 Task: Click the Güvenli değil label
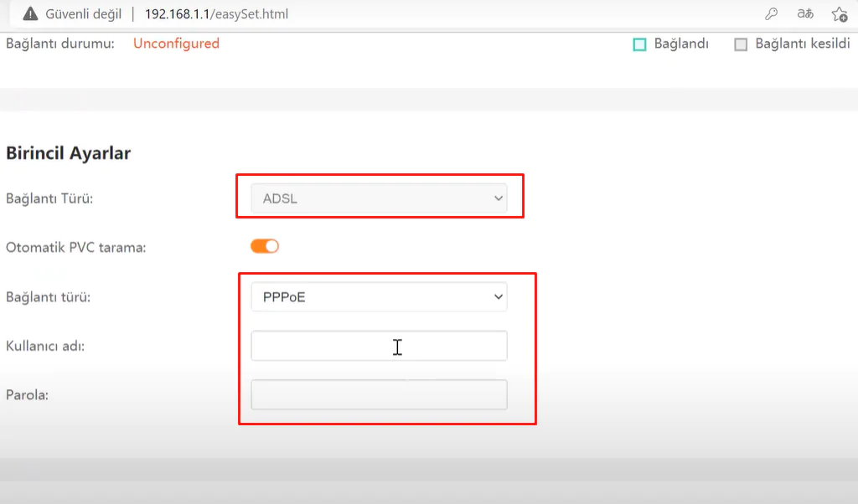(83, 14)
